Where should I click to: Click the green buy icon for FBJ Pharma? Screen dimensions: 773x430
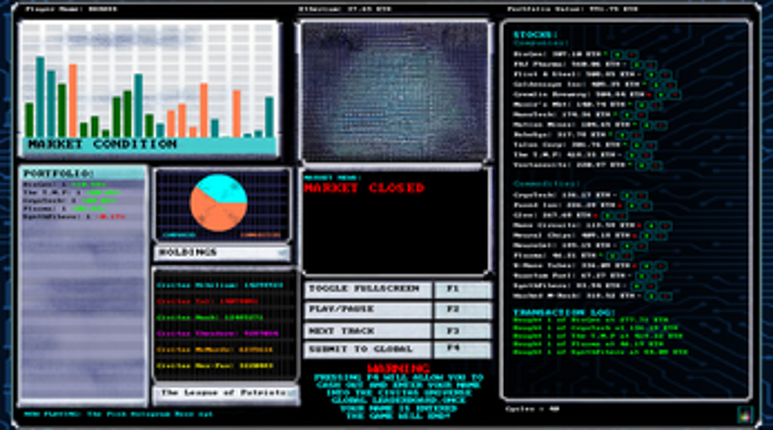pyautogui.click(x=637, y=65)
